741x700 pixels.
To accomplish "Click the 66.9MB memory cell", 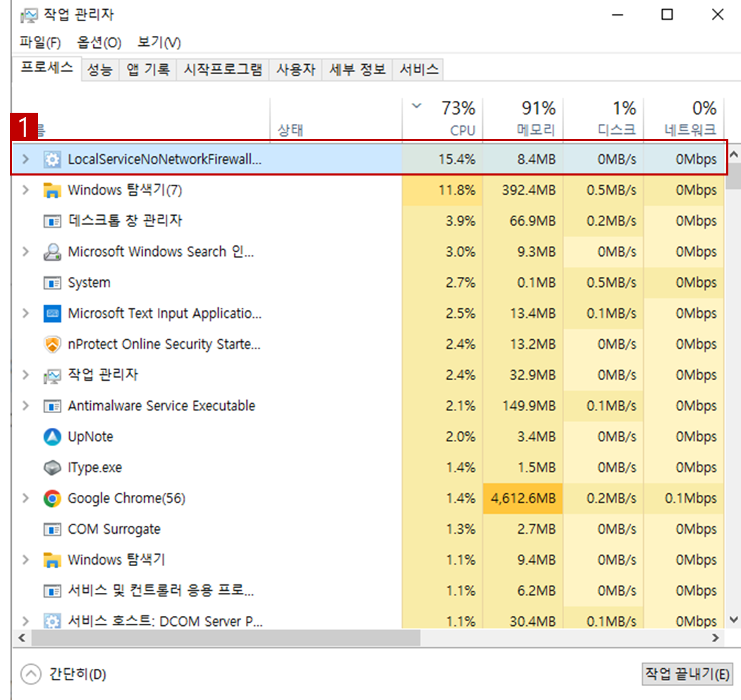I will click(x=523, y=221).
